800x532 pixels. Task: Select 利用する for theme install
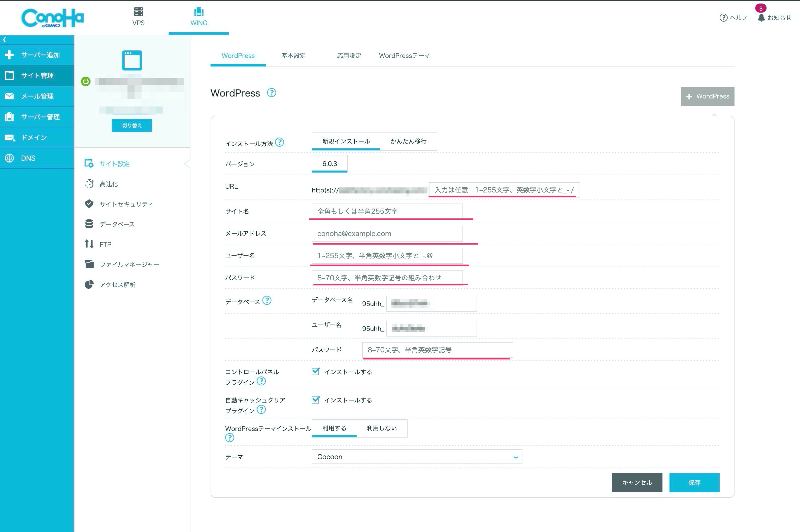[x=334, y=428]
